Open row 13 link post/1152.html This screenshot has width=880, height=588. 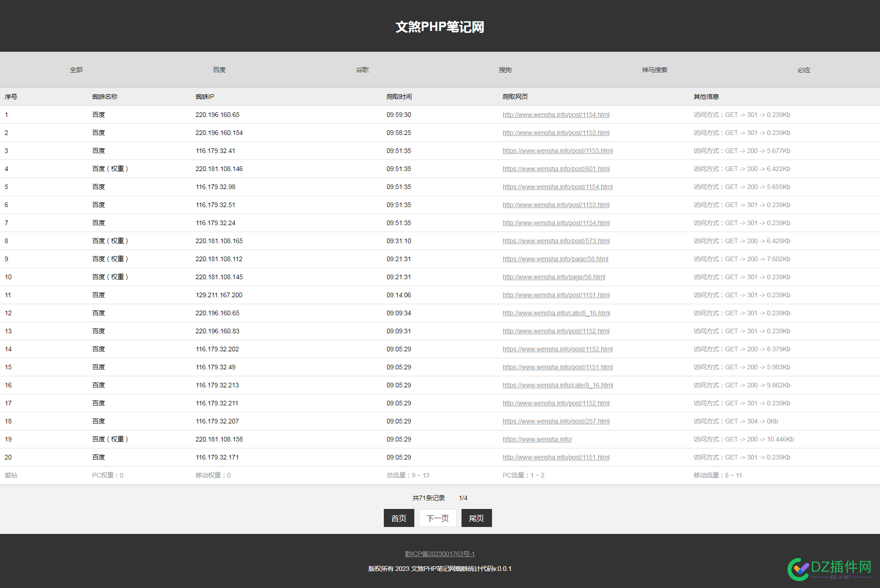[556, 331]
